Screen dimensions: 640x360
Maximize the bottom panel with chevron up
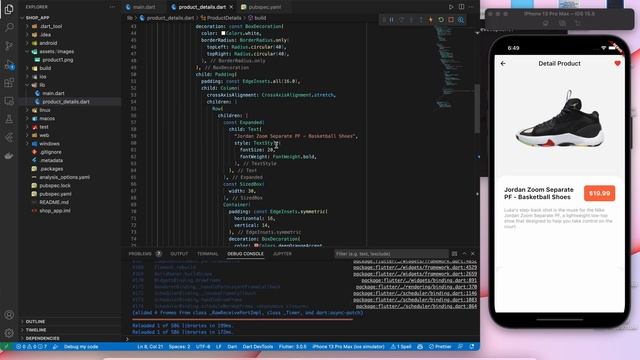coord(464,254)
